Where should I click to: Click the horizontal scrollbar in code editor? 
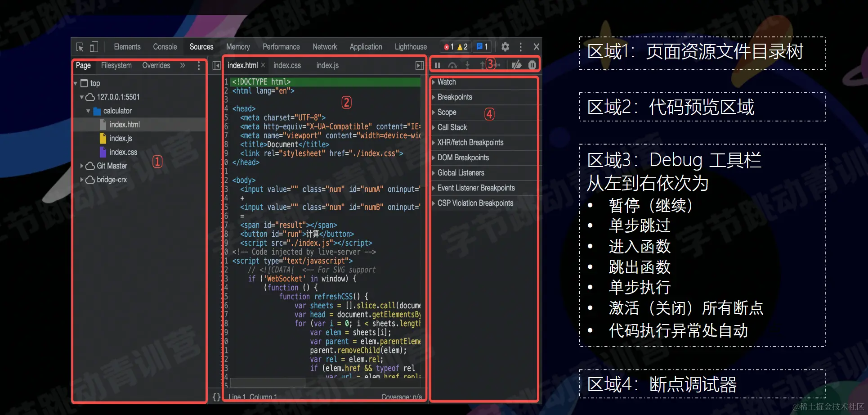(268, 383)
